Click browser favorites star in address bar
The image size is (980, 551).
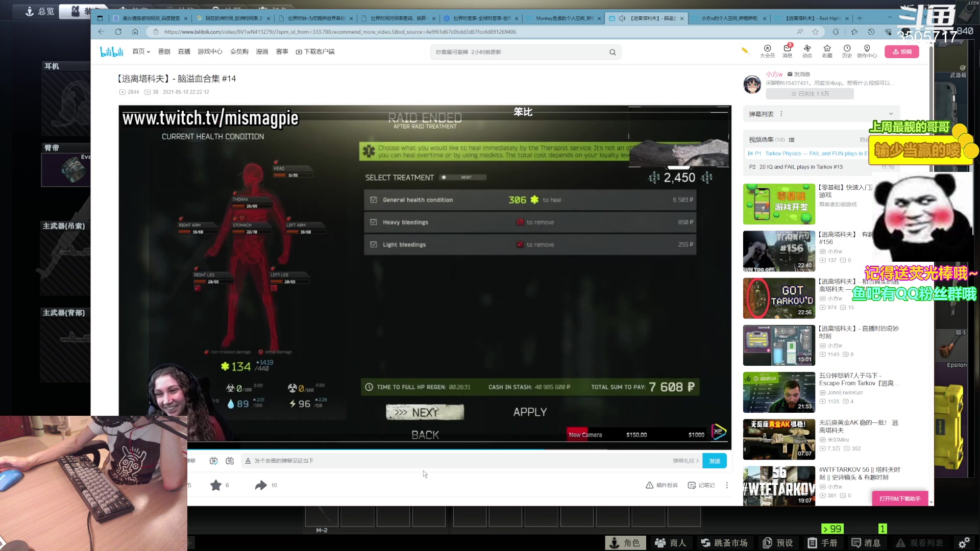[x=815, y=32]
